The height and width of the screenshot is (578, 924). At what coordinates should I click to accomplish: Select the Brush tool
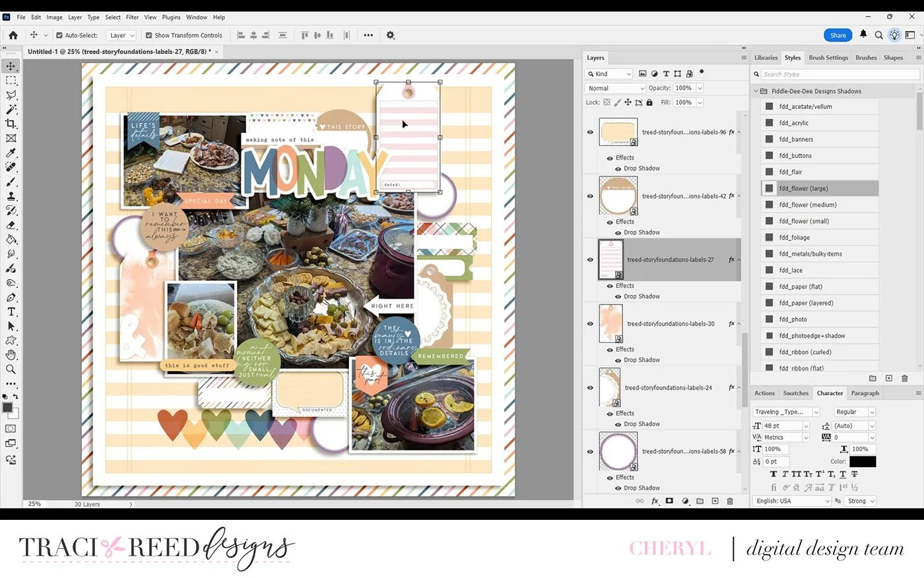tap(11, 182)
